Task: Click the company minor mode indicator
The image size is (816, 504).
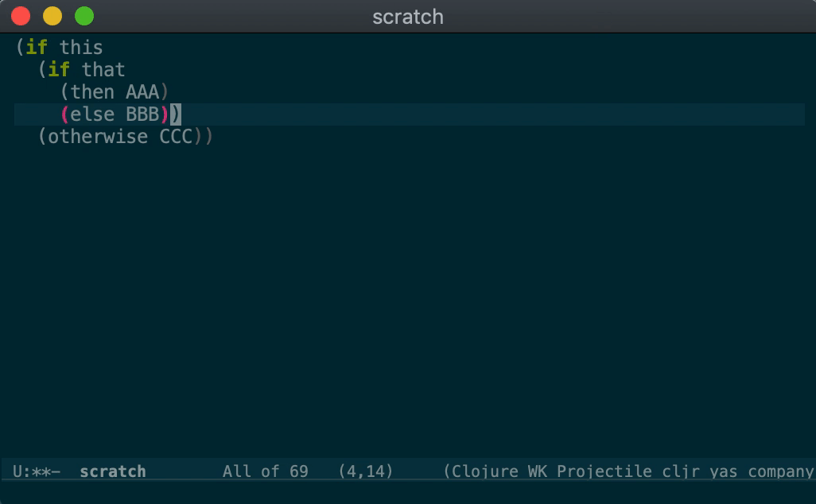Action: coord(780,471)
